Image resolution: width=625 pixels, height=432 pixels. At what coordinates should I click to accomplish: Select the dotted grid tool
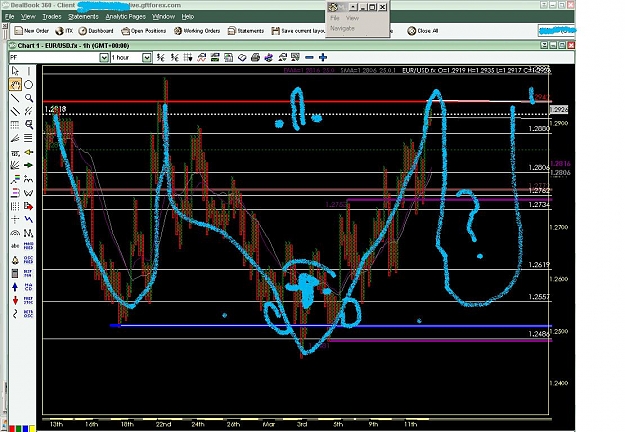15,206
